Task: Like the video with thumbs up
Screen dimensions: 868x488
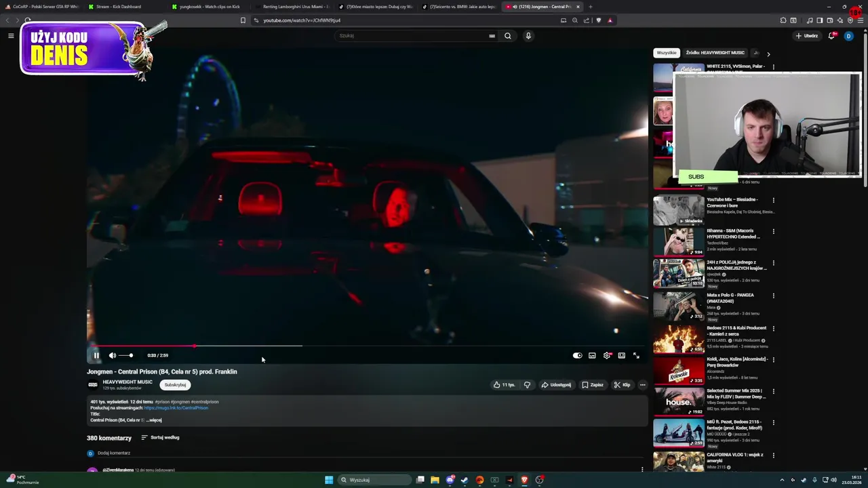Action: (x=504, y=385)
